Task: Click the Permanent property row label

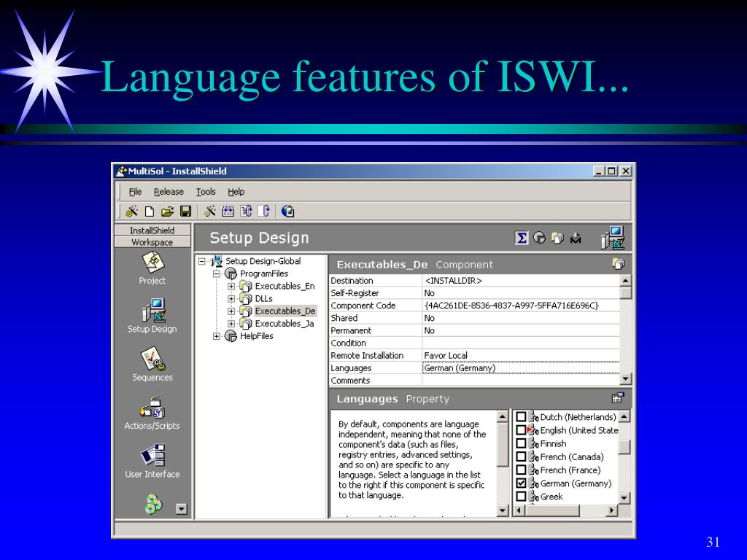Action: click(351, 330)
